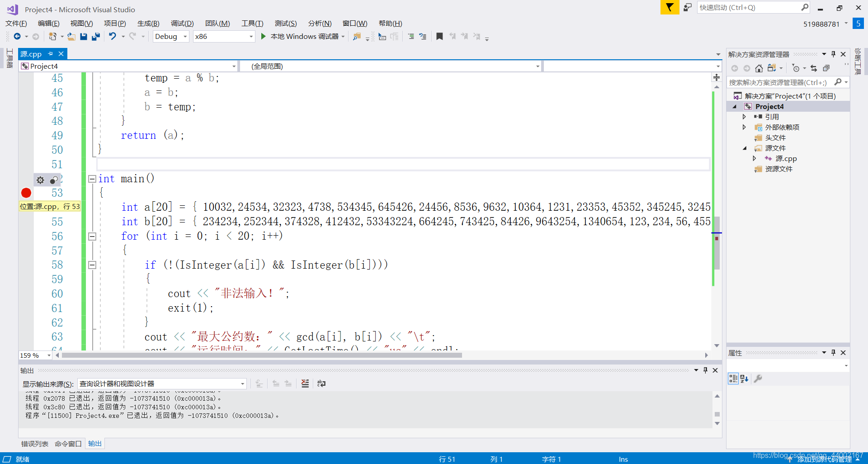
Task: Open the 编辑(E) menu
Action: point(49,23)
